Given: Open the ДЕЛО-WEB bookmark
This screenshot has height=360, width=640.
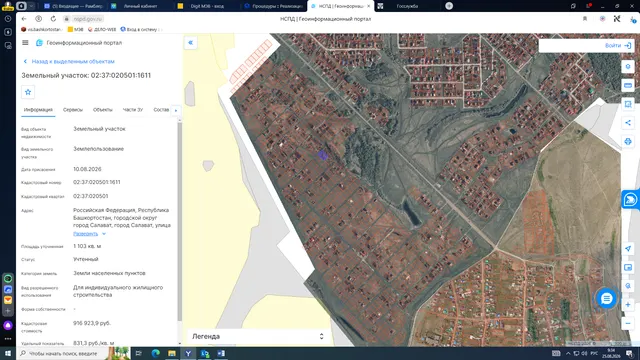Looking at the screenshot, I should click(x=102, y=29).
